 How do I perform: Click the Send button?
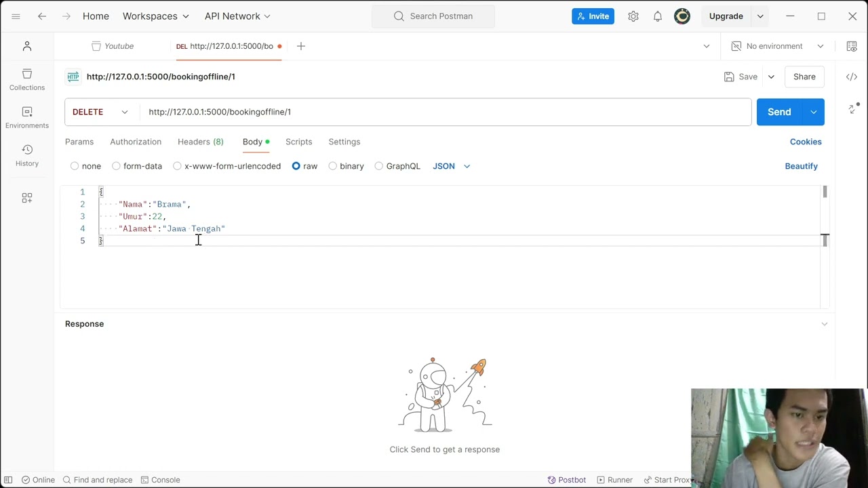(x=779, y=112)
